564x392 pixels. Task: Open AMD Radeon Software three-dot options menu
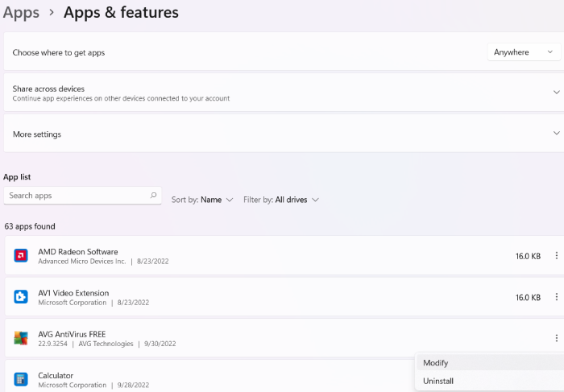coord(557,255)
